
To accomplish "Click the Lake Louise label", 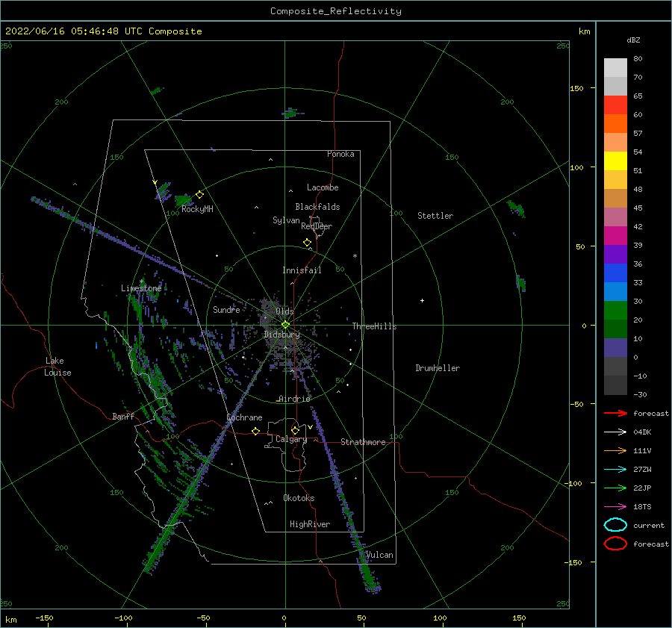I will 57,367.
